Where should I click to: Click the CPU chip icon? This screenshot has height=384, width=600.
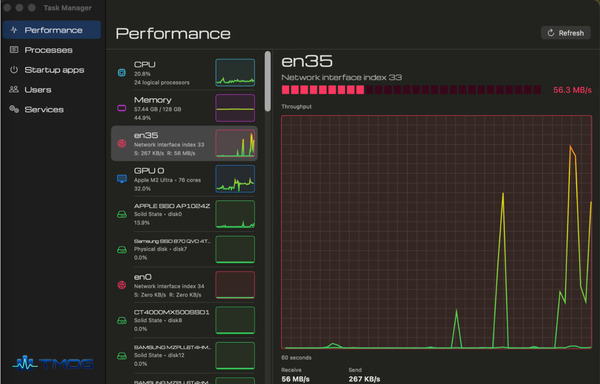(122, 73)
